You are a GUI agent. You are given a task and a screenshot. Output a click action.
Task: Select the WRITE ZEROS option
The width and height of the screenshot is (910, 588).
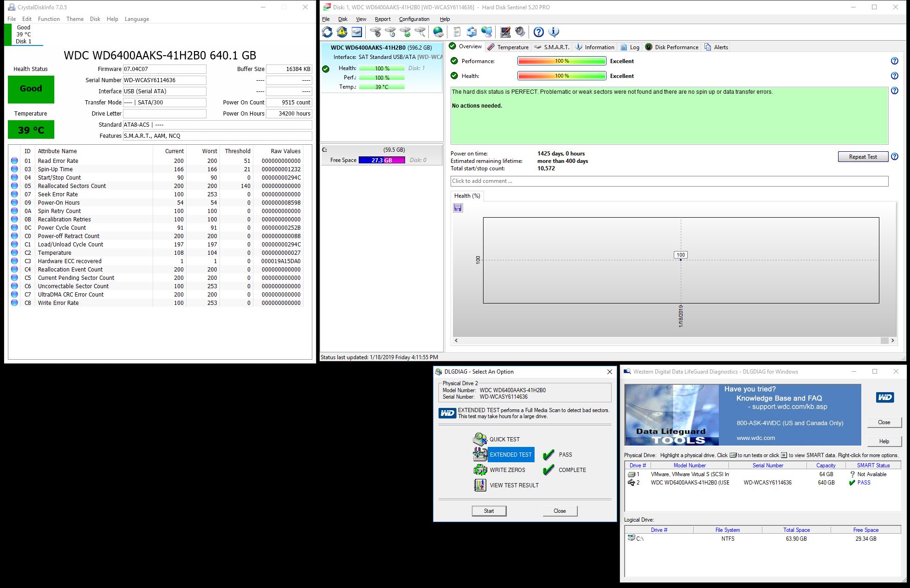(x=507, y=470)
